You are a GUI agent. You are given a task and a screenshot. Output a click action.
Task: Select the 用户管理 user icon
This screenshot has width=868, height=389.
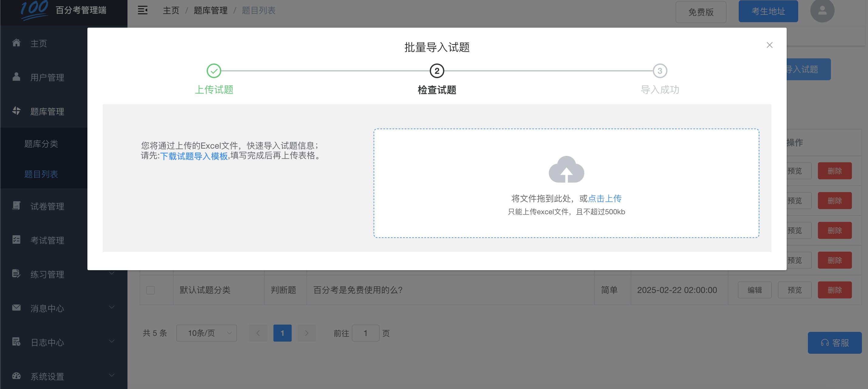click(16, 77)
